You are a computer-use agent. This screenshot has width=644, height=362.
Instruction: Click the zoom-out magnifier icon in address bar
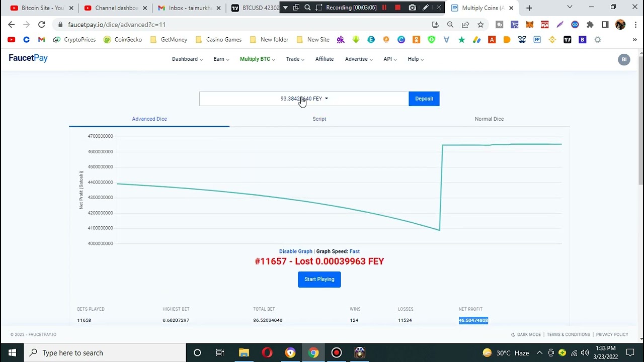450,25
